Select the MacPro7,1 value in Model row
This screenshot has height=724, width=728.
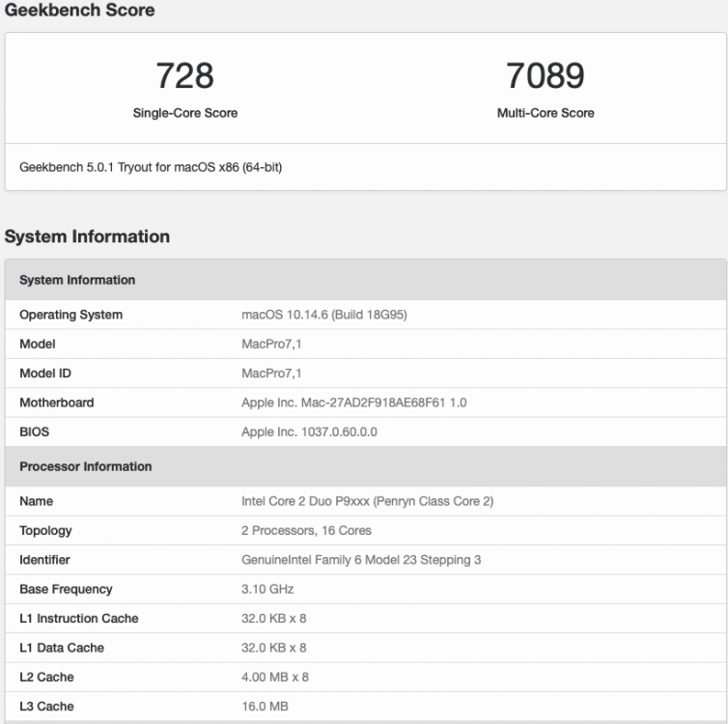[x=271, y=344]
